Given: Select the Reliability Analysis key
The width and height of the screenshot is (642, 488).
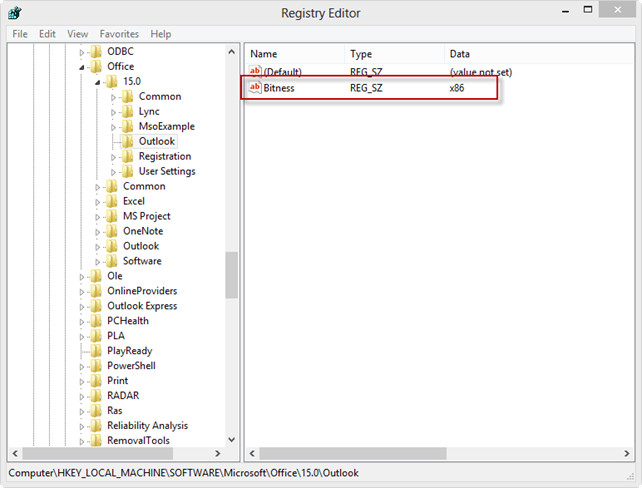Looking at the screenshot, I should pos(147,426).
